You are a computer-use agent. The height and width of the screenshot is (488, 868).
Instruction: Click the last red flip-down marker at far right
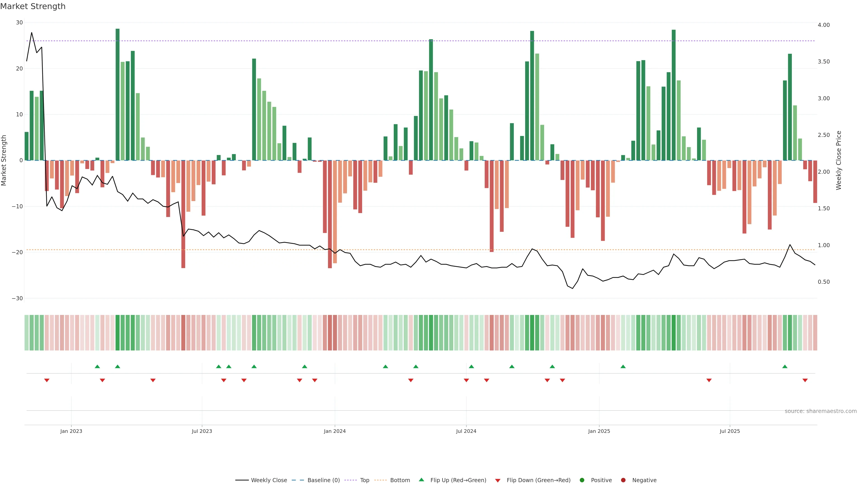pyautogui.click(x=805, y=380)
